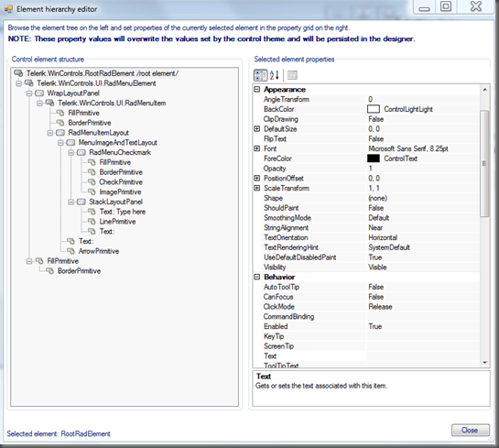
Task: Select the KeyTip property row
Action: tap(366, 336)
